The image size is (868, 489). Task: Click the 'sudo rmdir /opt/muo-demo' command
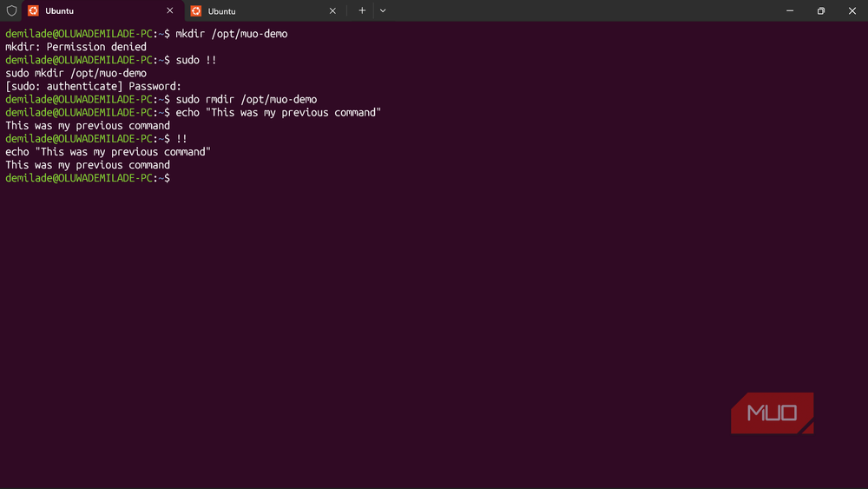[247, 100]
